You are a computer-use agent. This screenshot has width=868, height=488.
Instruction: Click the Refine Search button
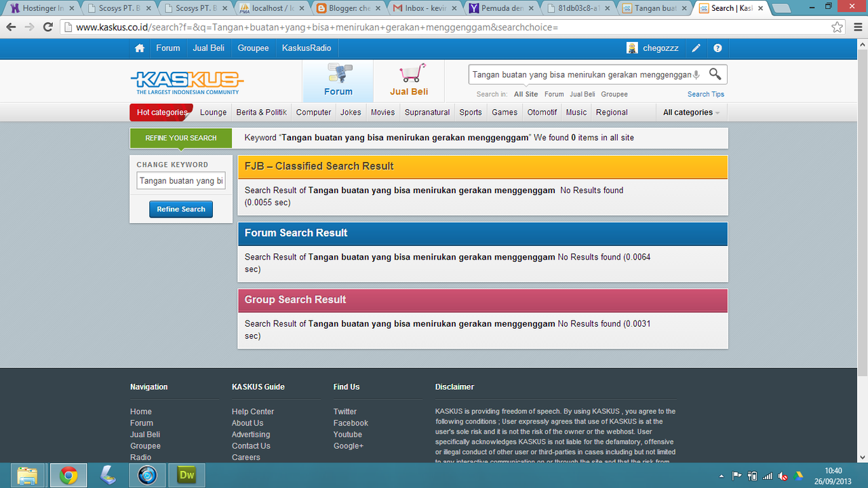pyautogui.click(x=181, y=209)
